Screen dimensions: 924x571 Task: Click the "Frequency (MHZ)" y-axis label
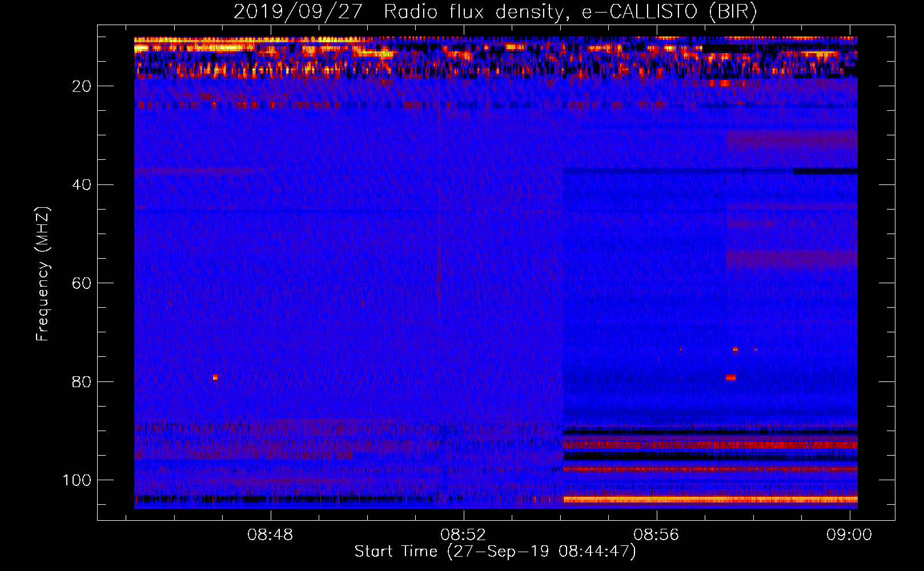(43, 274)
